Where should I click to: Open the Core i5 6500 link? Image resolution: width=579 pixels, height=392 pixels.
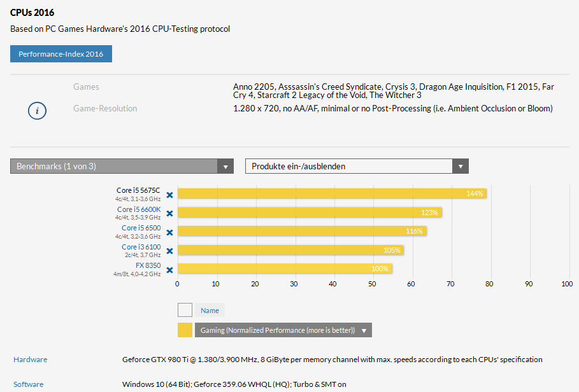141,228
